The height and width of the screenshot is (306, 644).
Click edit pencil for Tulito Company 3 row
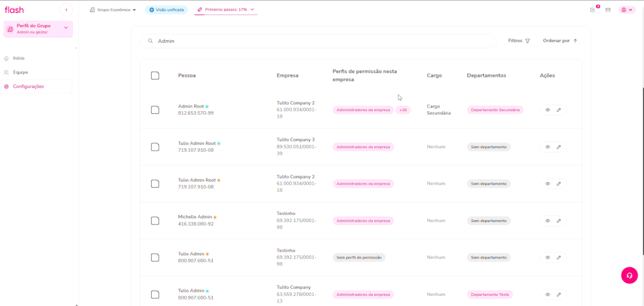(x=559, y=147)
